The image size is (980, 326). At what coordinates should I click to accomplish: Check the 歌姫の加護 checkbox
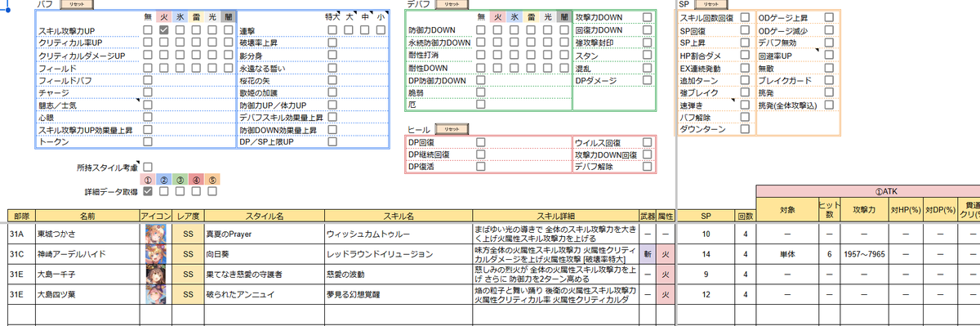pyautogui.click(x=332, y=93)
